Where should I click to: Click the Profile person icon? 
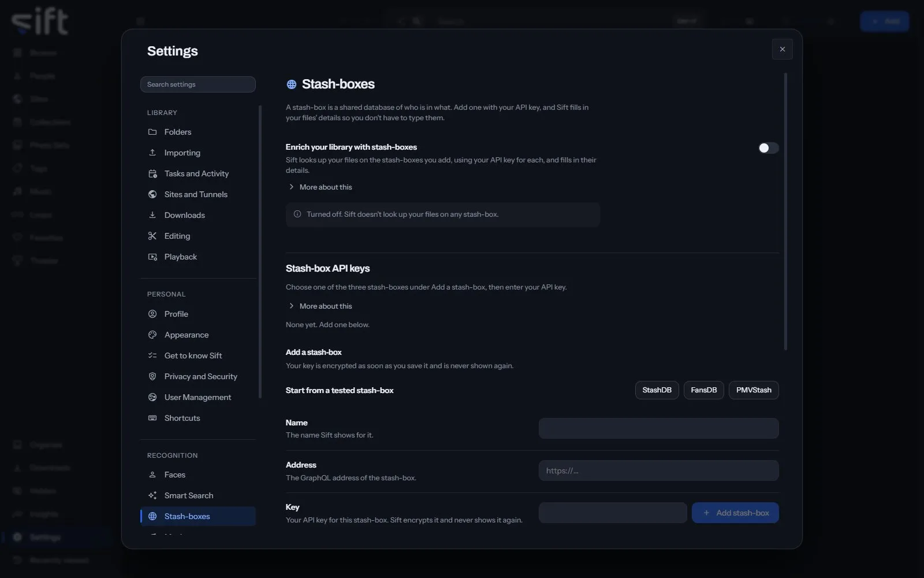coord(152,314)
